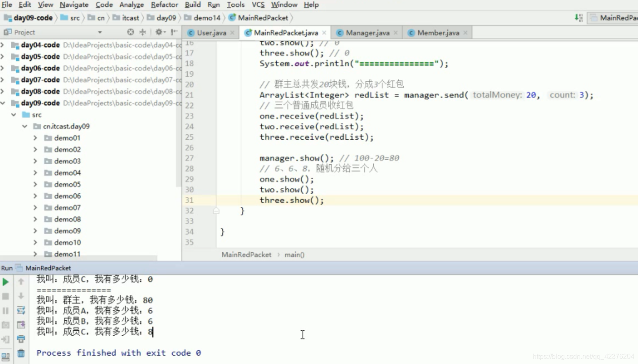This screenshot has width=638, height=364.
Task: Open the MainRedPacket run configuration dropdown
Action: [613, 18]
